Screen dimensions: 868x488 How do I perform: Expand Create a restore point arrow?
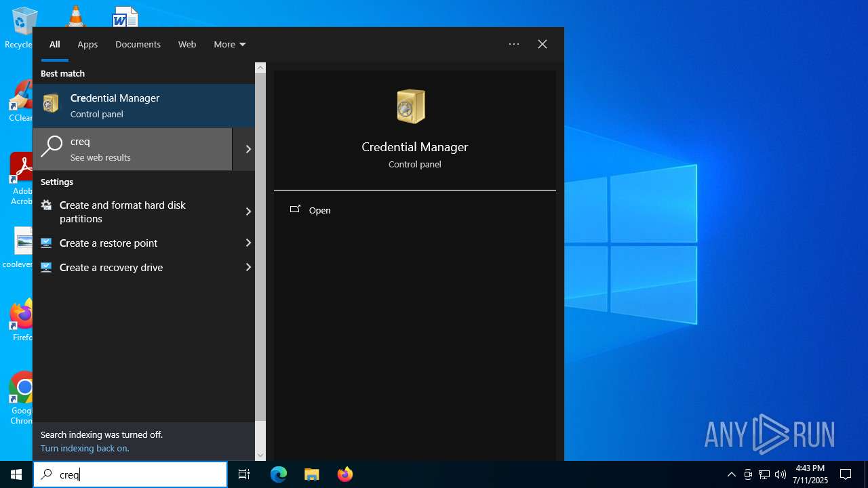[248, 243]
